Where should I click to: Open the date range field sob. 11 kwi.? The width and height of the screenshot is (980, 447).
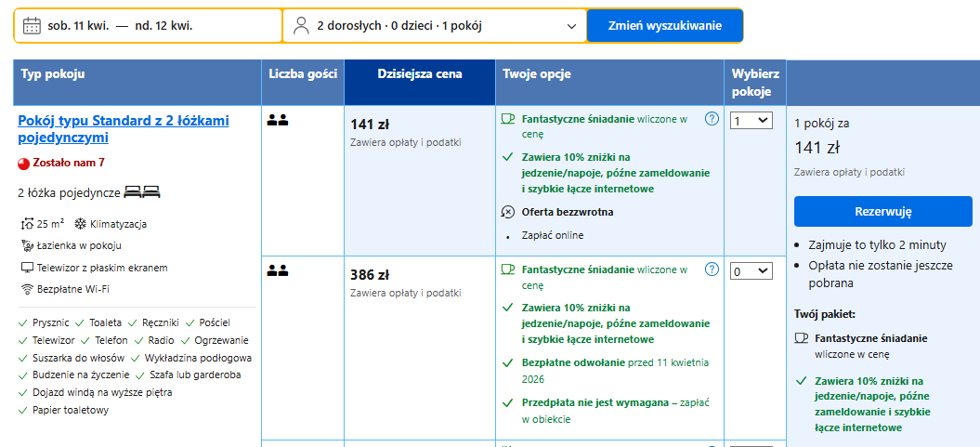point(148,26)
